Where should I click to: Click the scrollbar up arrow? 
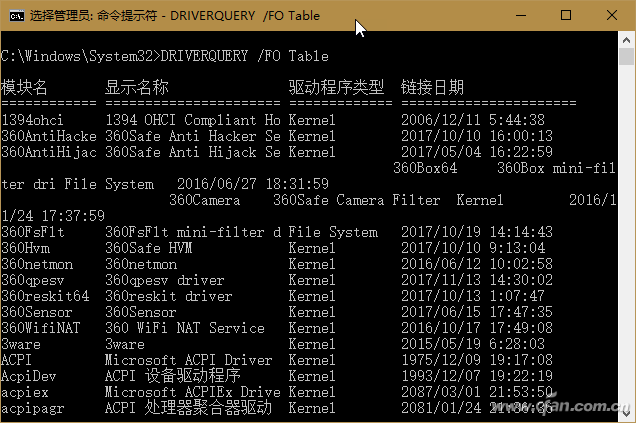pyautogui.click(x=626, y=40)
